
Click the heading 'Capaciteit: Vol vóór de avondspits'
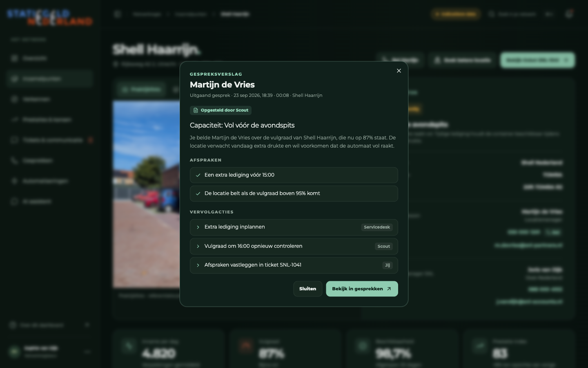point(242,125)
